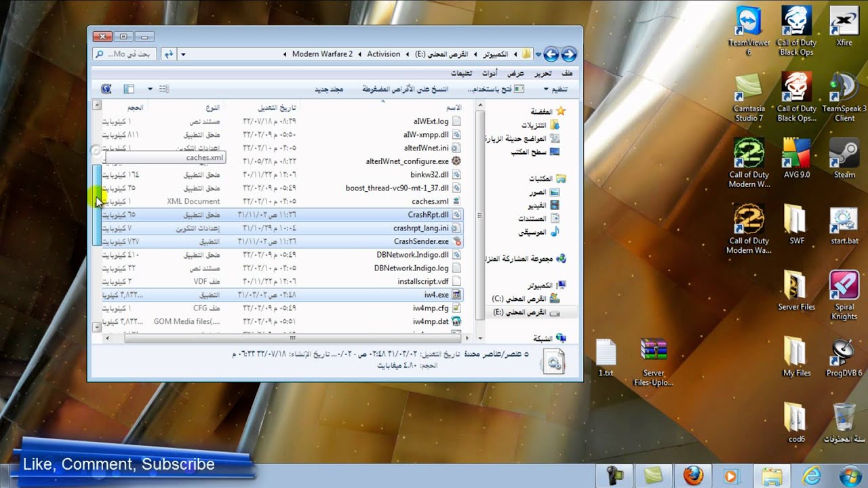Select Downloads (التنزيلات) in the navigation pane
Viewport: 868px width, 488px height.
click(x=540, y=125)
